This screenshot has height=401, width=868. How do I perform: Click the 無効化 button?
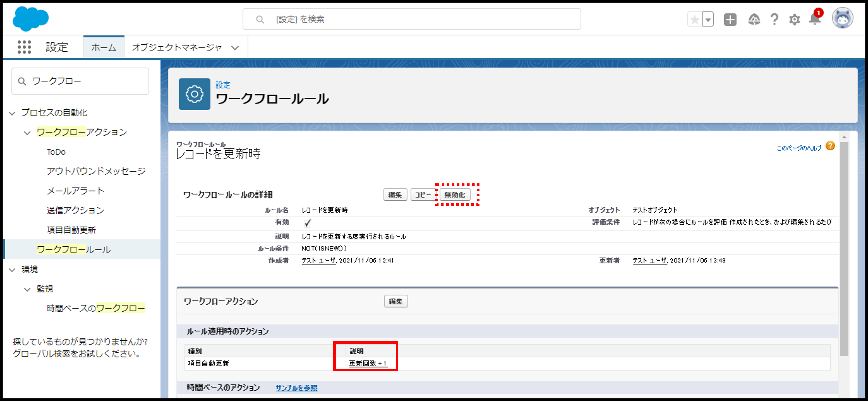[454, 195]
